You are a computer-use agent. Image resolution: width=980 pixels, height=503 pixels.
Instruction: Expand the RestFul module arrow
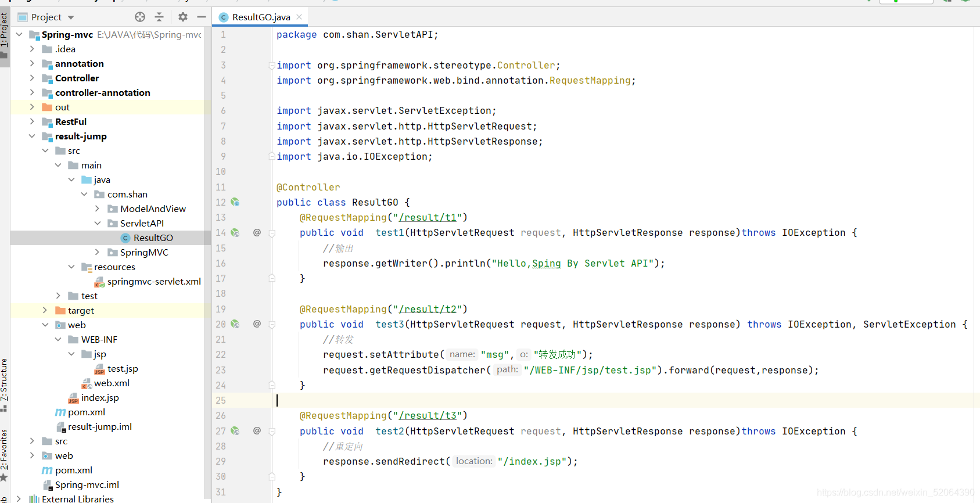(32, 121)
